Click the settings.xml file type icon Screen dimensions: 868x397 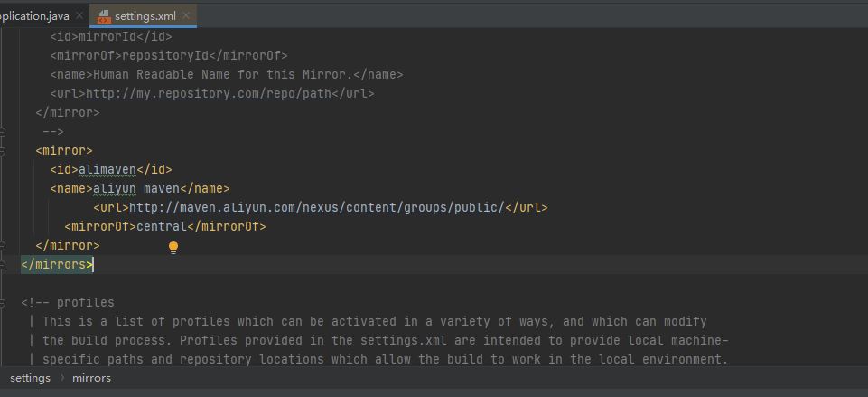pyautogui.click(x=104, y=16)
